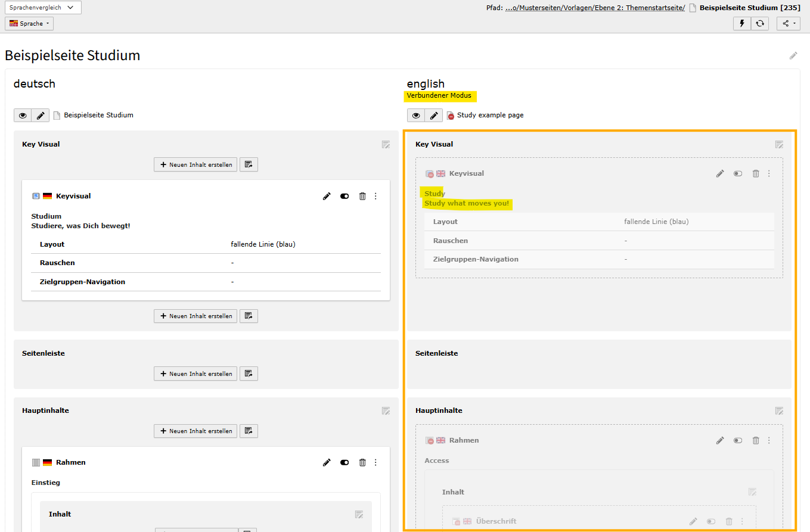Edit the page title Beispielseite Studium via its pencil
The width and height of the screenshot is (810, 532).
point(793,55)
